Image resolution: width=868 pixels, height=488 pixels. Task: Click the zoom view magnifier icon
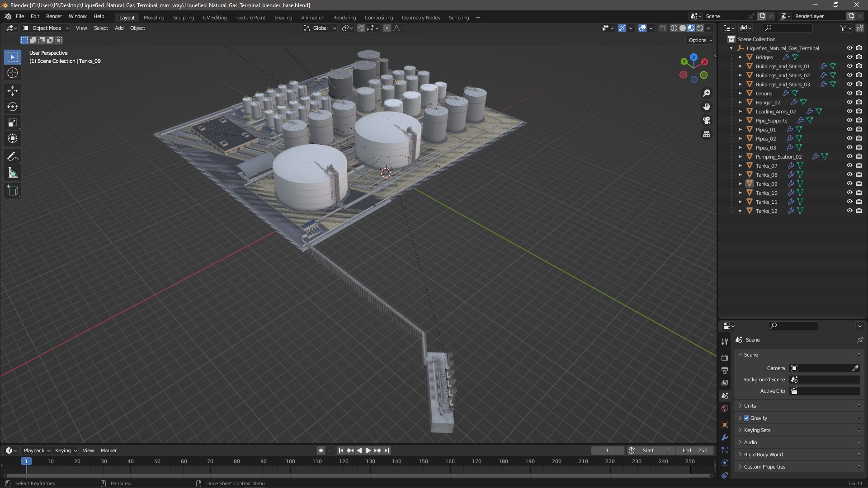(x=706, y=93)
